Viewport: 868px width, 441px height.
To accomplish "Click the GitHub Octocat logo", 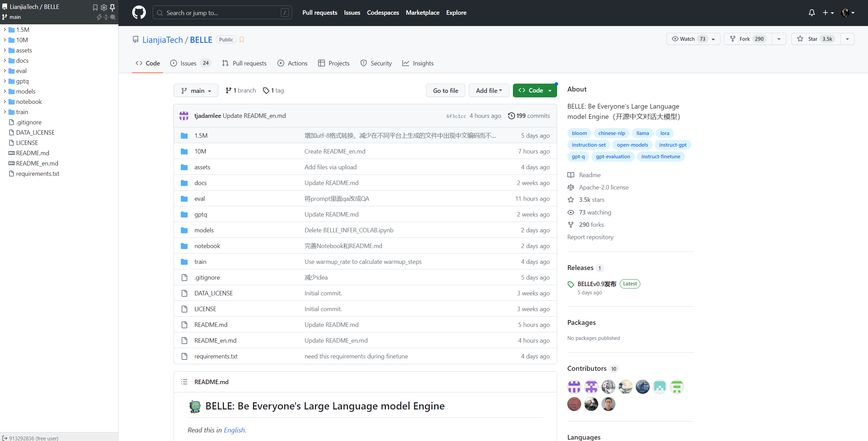I will [139, 13].
